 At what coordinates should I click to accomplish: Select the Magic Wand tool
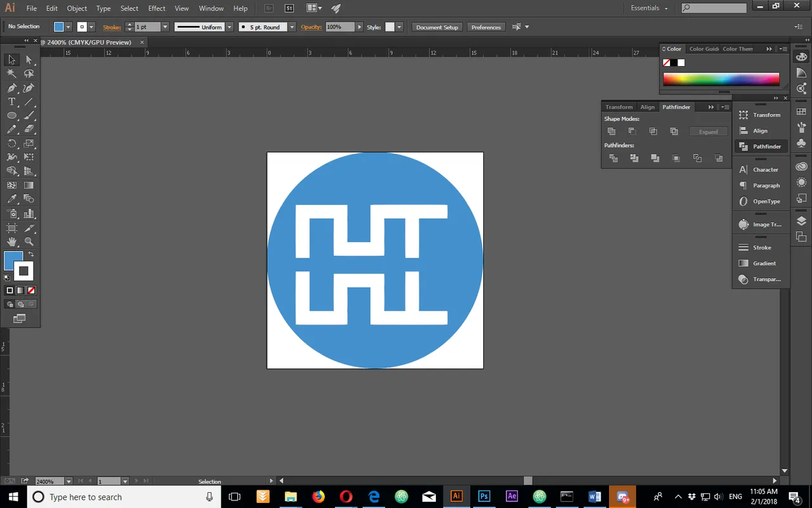[x=11, y=74]
